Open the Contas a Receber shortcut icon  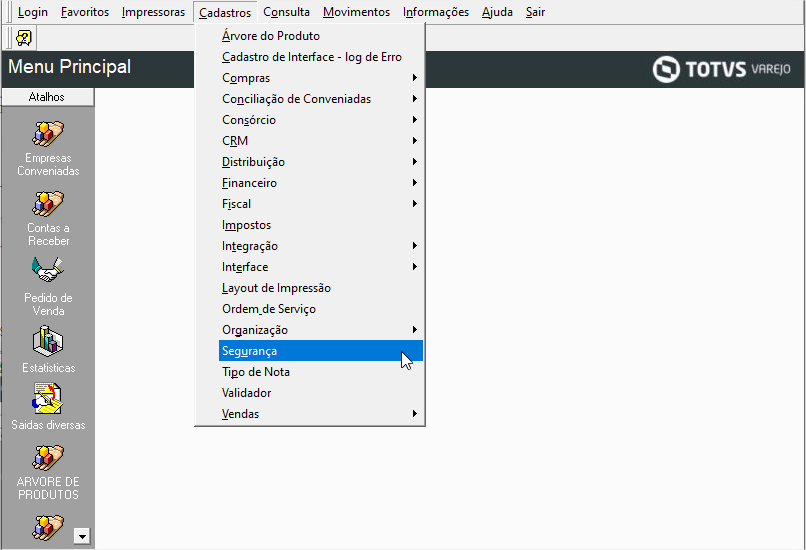pos(48,204)
